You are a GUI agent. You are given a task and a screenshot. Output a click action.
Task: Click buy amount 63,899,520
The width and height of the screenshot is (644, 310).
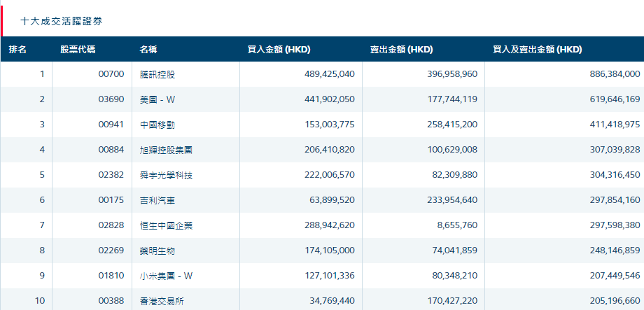coord(332,200)
